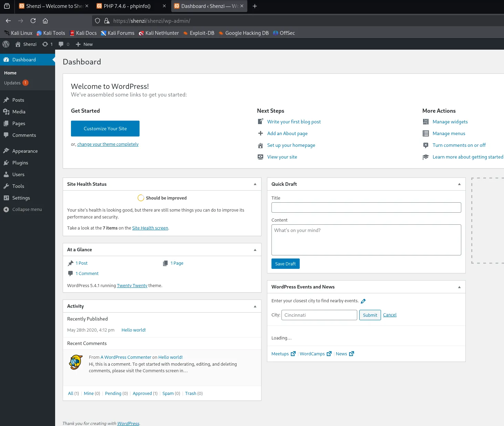504x426 pixels.
Task: Open the Tools wrench icon in the sidebar
Action: tap(6, 186)
